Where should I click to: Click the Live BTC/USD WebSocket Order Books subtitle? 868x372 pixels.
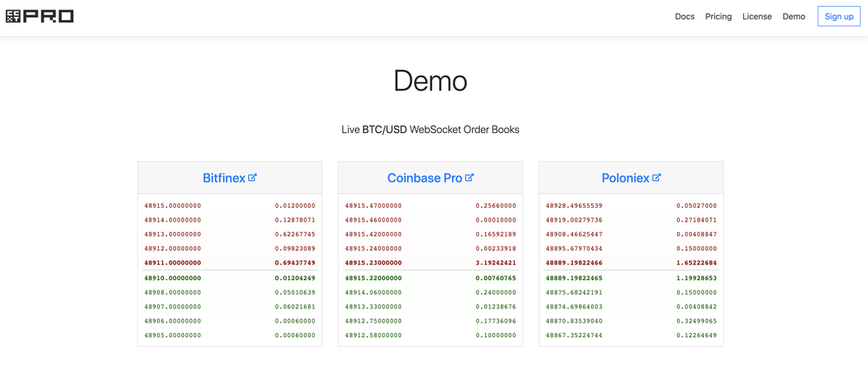click(x=431, y=130)
